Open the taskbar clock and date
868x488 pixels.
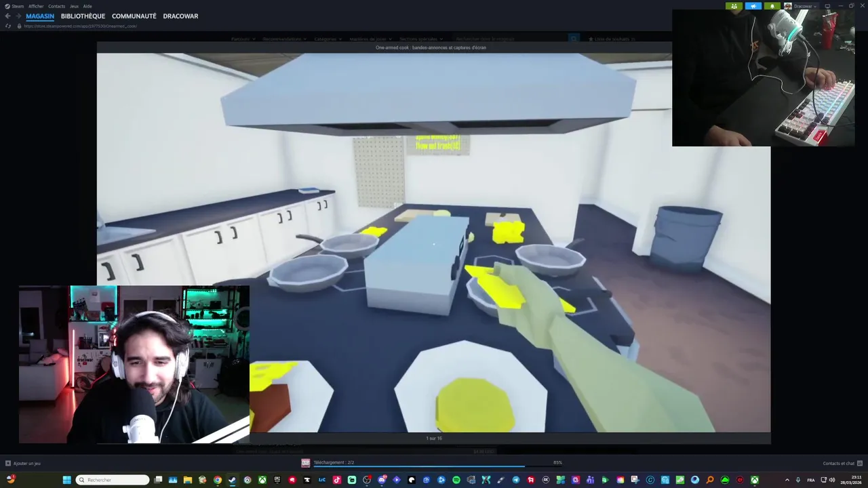pyautogui.click(x=851, y=480)
